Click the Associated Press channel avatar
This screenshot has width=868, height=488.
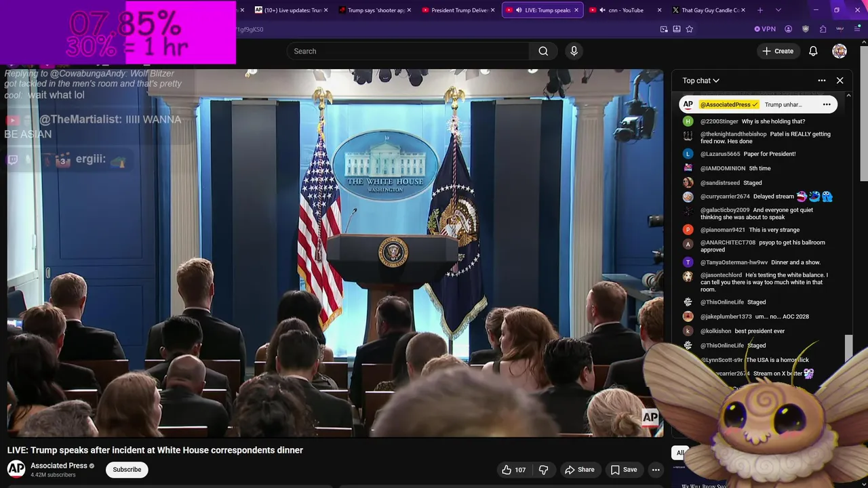click(x=16, y=469)
